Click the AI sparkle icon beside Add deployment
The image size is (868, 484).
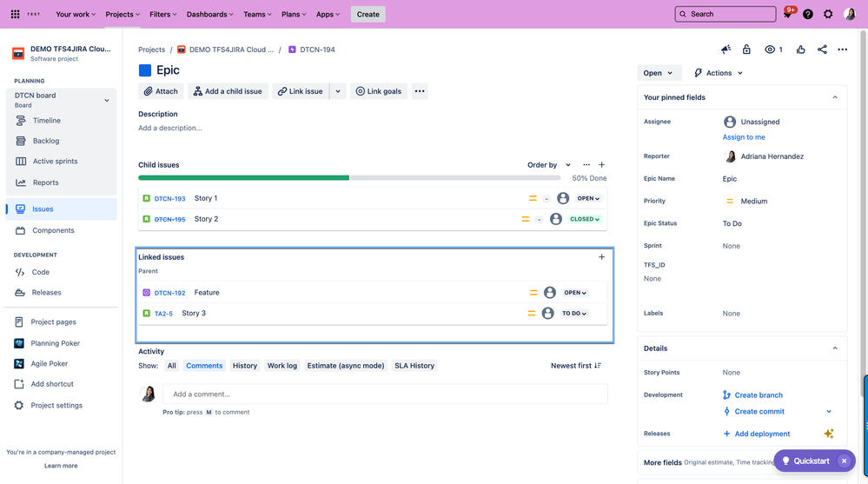pos(829,434)
